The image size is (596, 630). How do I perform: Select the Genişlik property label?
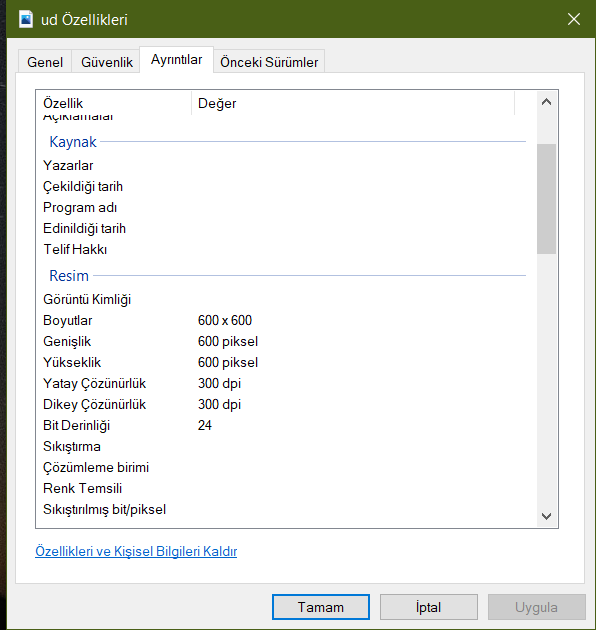click(x=67, y=342)
